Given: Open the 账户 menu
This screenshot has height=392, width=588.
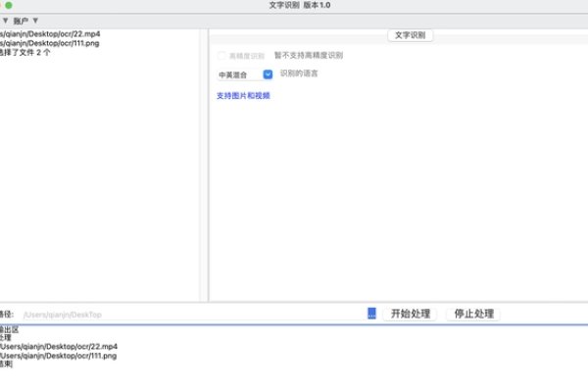Looking at the screenshot, I should coord(25,21).
